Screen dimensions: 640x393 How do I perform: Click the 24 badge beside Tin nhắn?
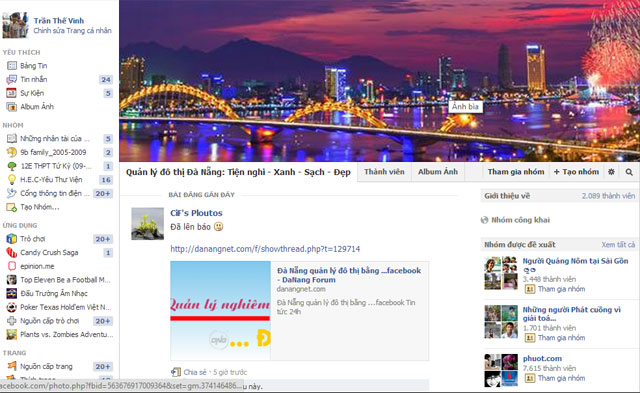pyautogui.click(x=106, y=80)
